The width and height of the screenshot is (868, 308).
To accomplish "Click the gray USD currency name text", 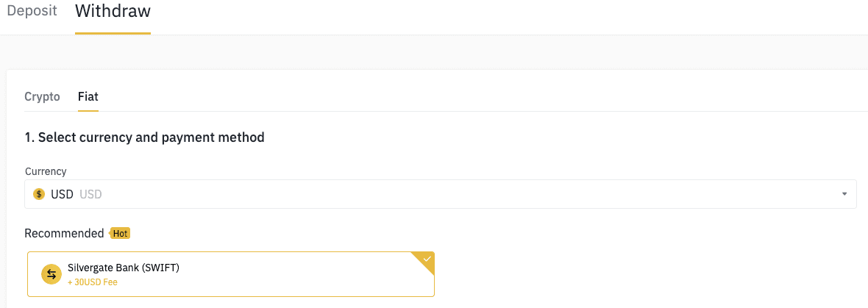I will tap(90, 194).
